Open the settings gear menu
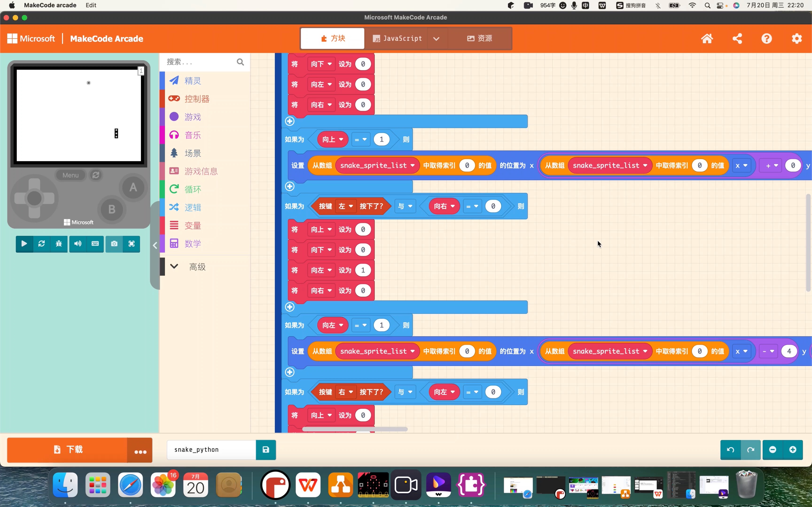Viewport: 812px width, 507px height. [x=797, y=38]
